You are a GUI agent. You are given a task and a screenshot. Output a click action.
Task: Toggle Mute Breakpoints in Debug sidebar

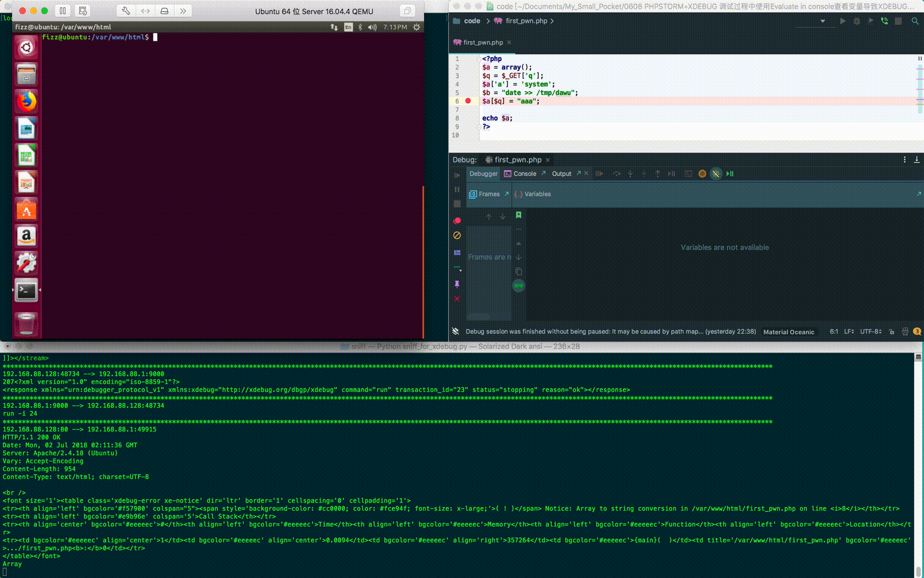457,236
